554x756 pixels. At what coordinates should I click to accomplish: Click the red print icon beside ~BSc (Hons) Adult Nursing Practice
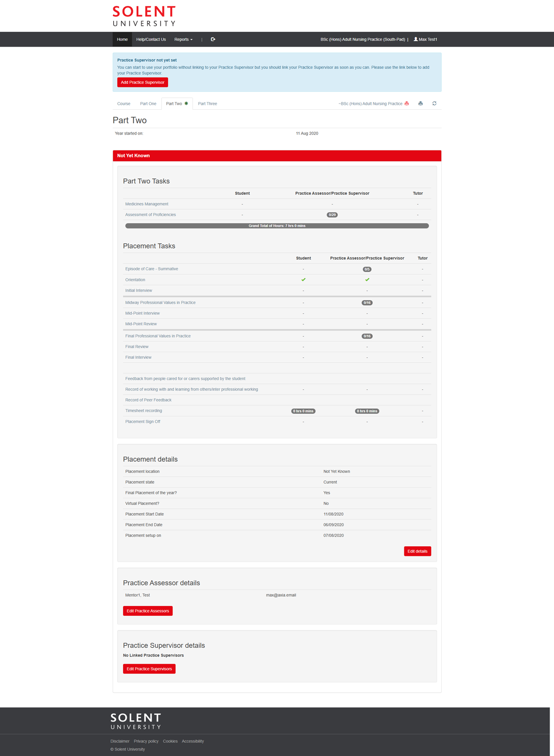tap(407, 103)
